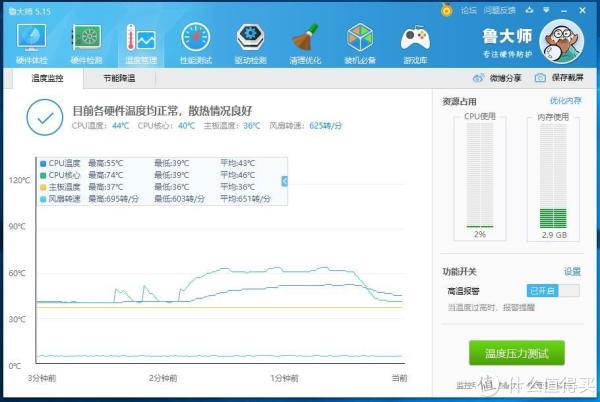Image resolution: width=600 pixels, height=402 pixels.
Task: Click the 120℃ axis label on chart
Action: (x=19, y=180)
